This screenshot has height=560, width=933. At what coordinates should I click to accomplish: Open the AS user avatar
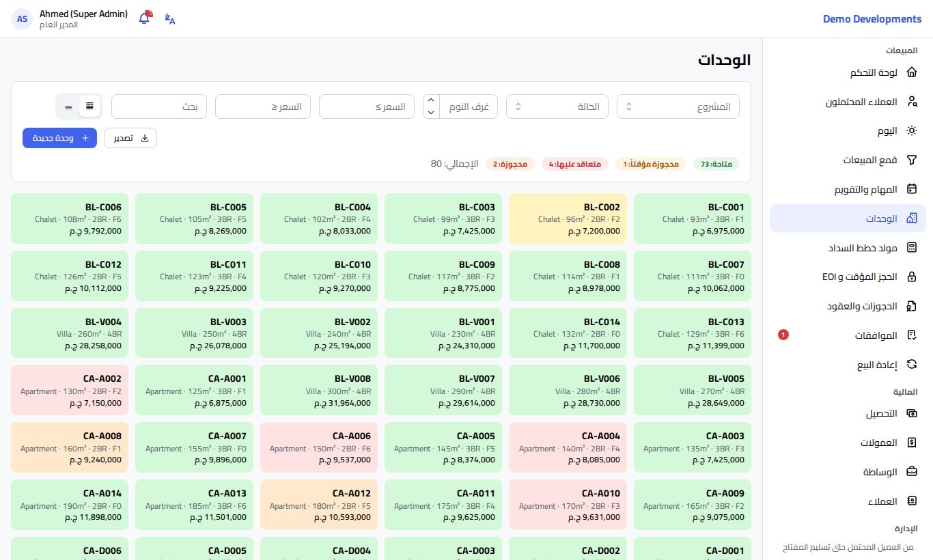(x=23, y=19)
